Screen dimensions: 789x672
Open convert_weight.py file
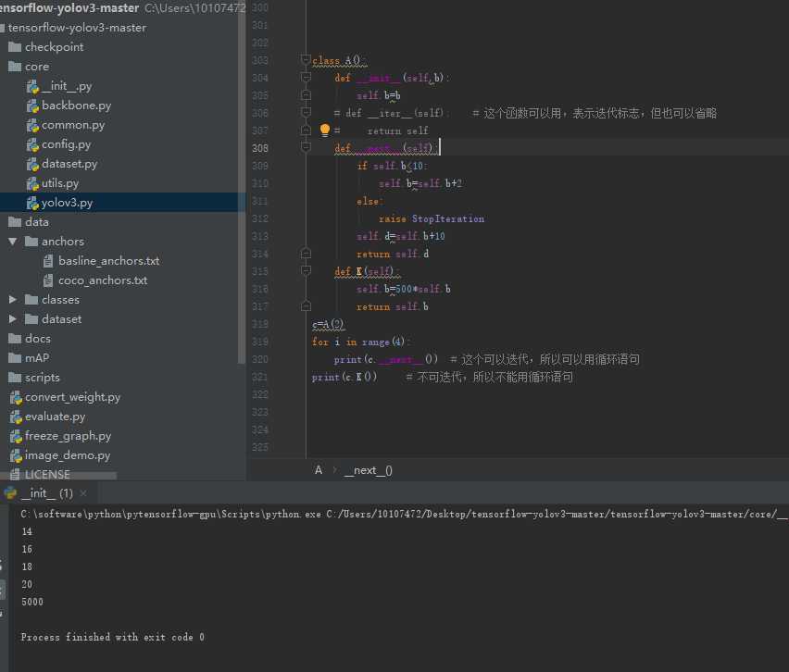click(72, 397)
